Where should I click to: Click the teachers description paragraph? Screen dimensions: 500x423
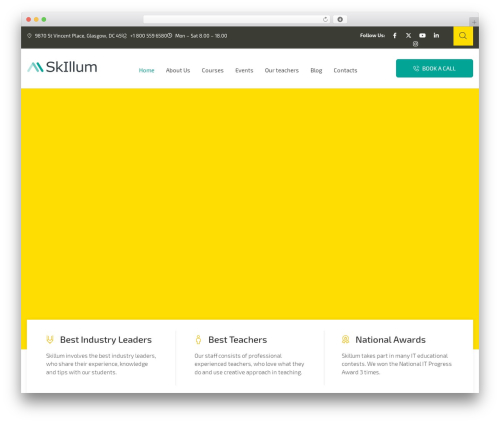(x=249, y=364)
